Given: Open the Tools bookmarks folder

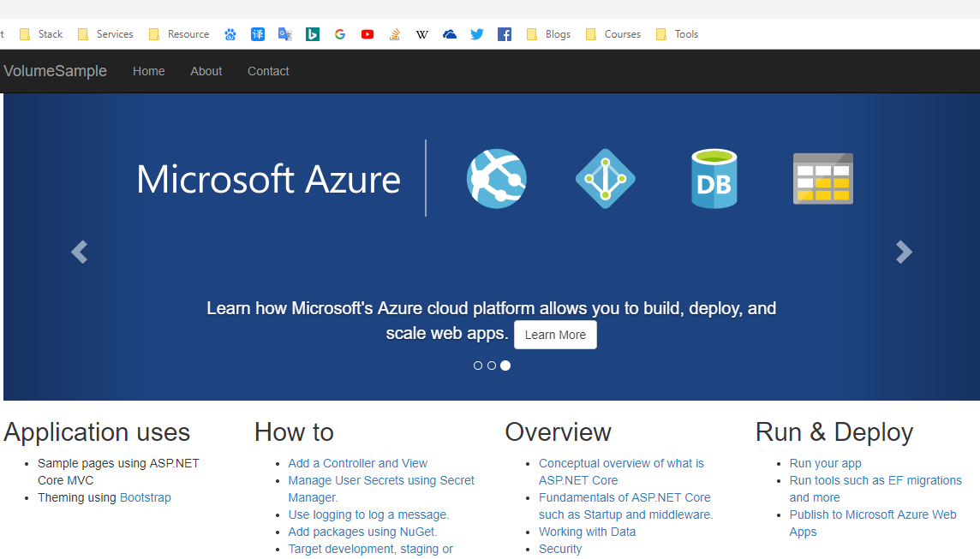Looking at the screenshot, I should 677,34.
